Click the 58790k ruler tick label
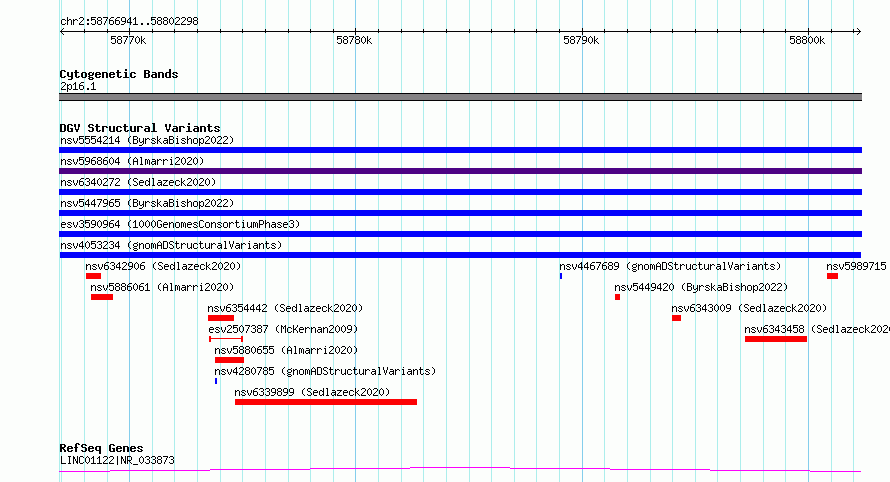890x482 pixels. (x=581, y=40)
